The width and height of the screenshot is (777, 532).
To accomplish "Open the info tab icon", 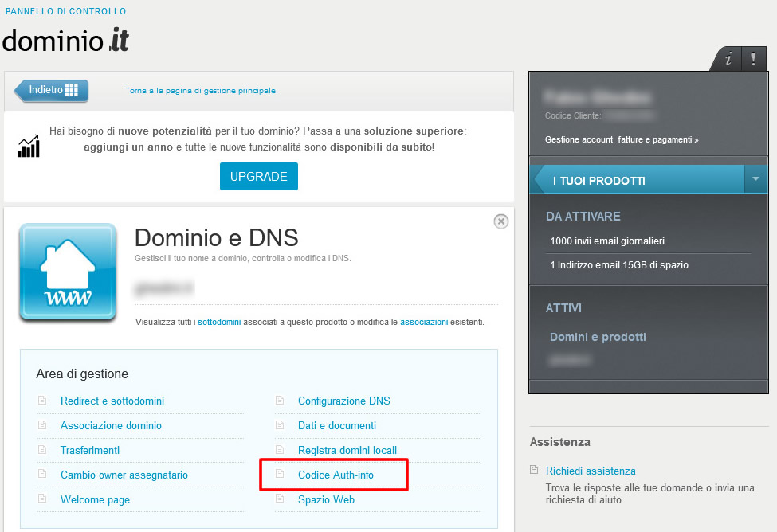I will click(727, 59).
